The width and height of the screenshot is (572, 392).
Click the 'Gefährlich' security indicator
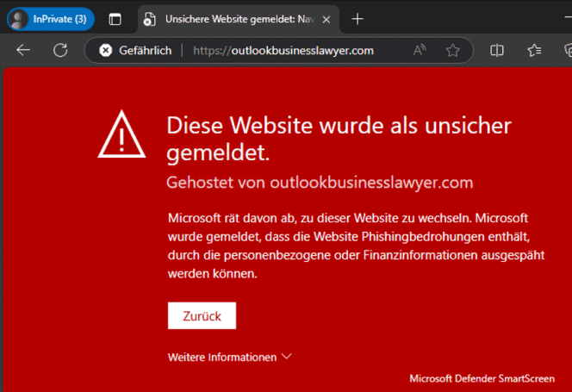pos(135,50)
